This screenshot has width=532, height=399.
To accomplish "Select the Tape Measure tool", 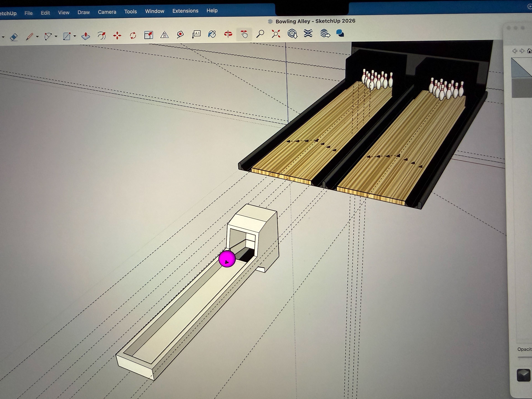I will 180,35.
